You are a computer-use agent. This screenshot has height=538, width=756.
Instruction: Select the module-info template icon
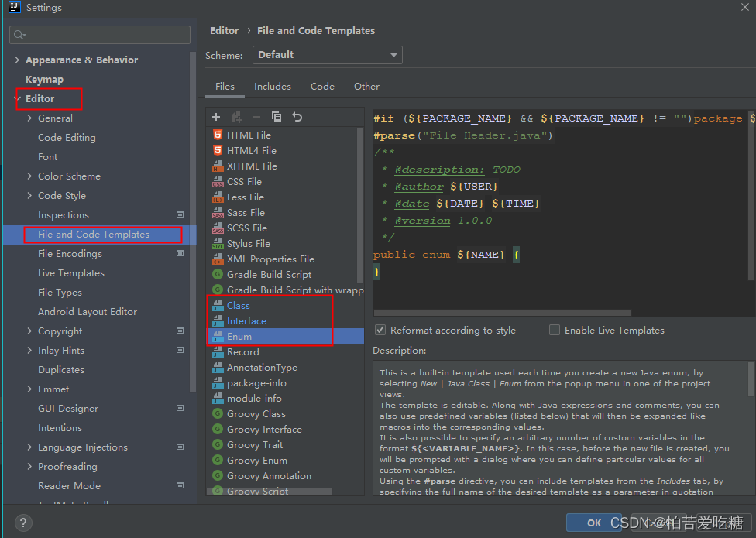pyautogui.click(x=218, y=399)
